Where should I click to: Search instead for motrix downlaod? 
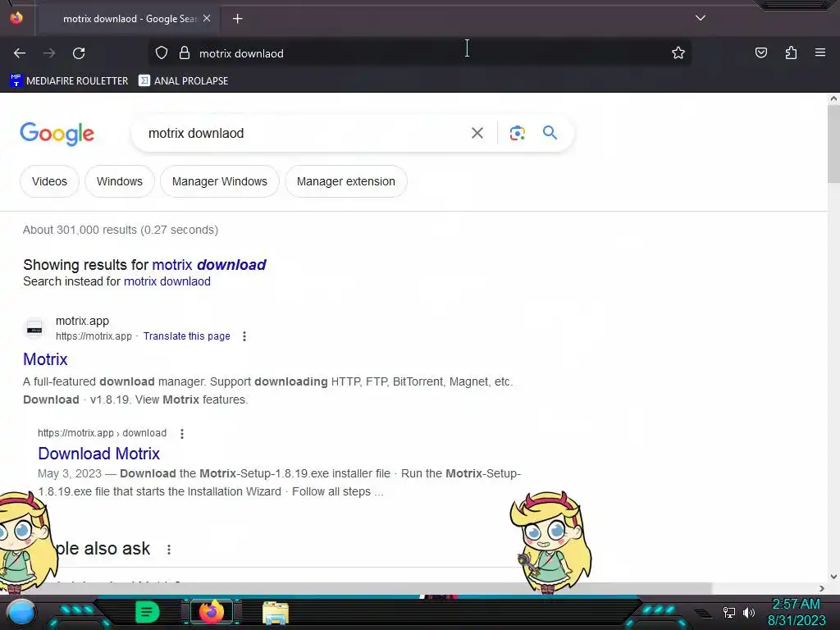click(x=167, y=282)
